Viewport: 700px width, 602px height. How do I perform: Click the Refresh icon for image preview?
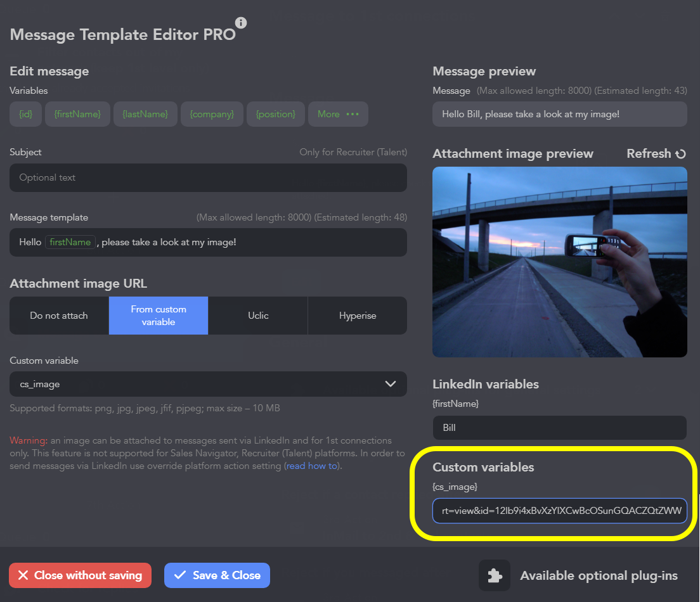[x=680, y=154]
